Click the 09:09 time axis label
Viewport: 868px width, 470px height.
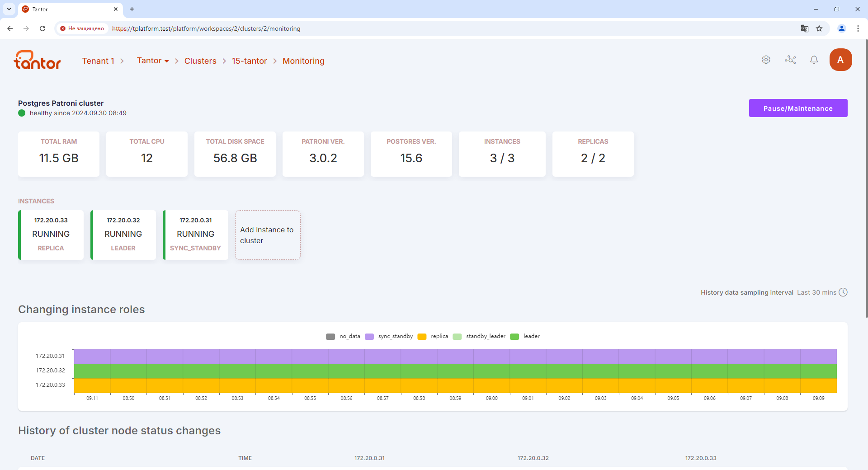818,398
